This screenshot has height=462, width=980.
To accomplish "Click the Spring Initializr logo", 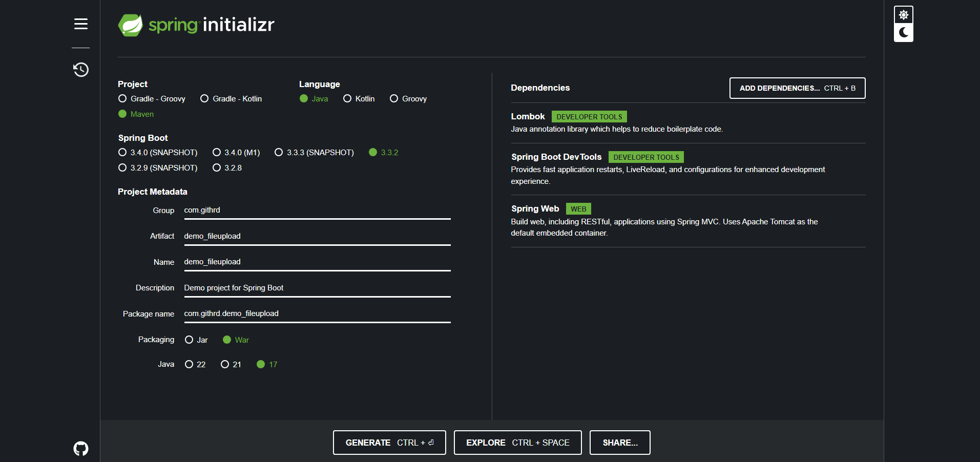I will (197, 25).
